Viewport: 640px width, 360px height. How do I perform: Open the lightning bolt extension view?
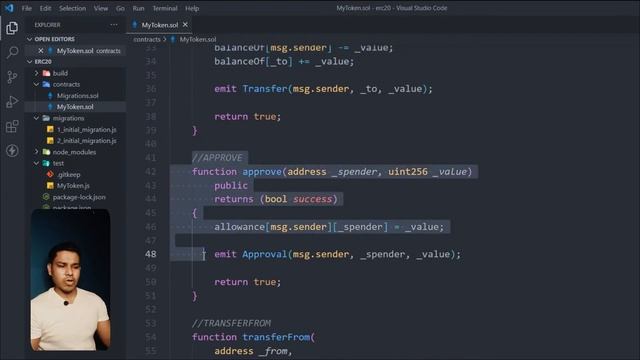12,151
